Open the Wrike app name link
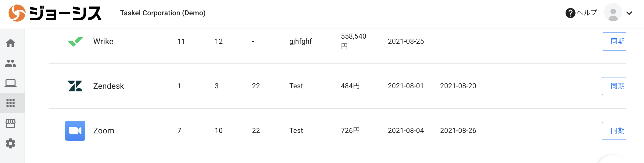644x163 pixels. (x=103, y=41)
